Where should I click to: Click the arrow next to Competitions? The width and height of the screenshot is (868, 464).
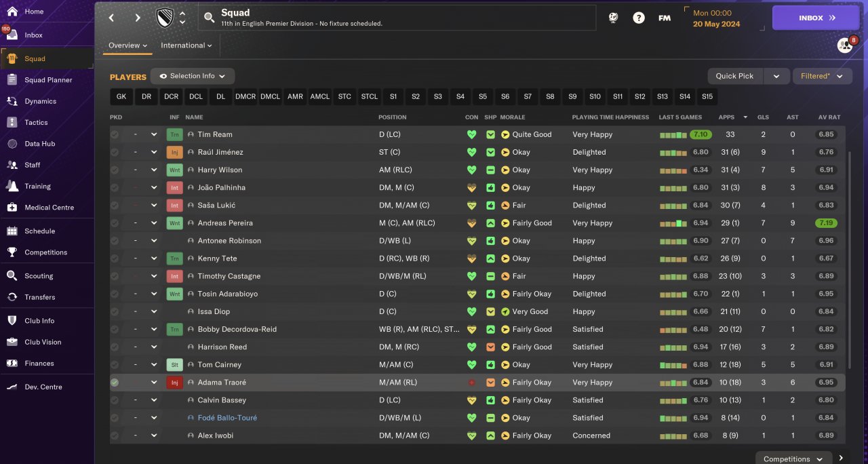pyautogui.click(x=841, y=459)
